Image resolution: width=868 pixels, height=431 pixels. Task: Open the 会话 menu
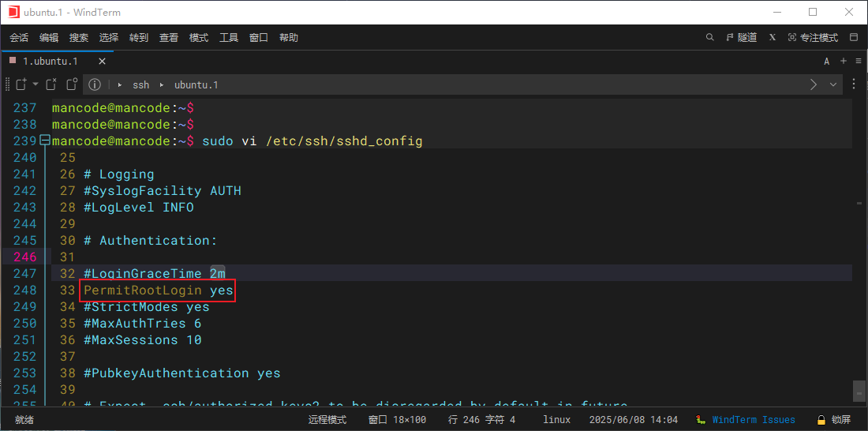coord(19,37)
